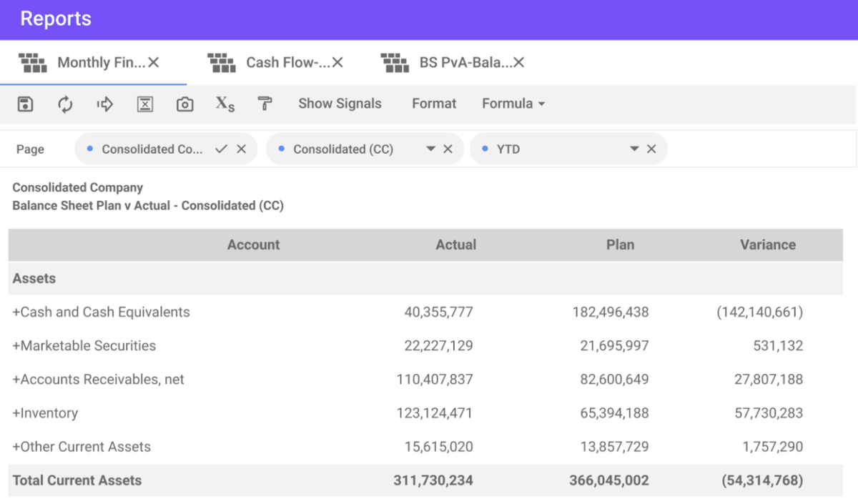
Task: Select the Xs subscript formatting icon
Action: 225,104
